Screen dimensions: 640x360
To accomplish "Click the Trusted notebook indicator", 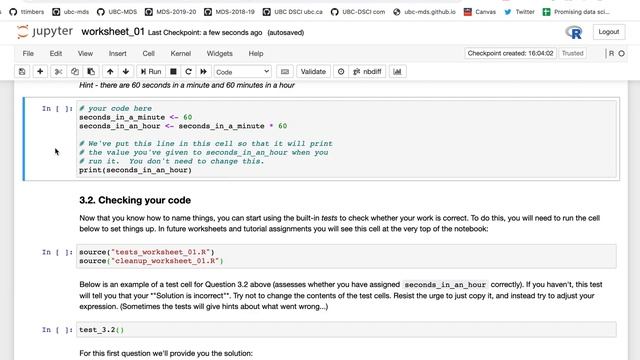I will tap(573, 53).
